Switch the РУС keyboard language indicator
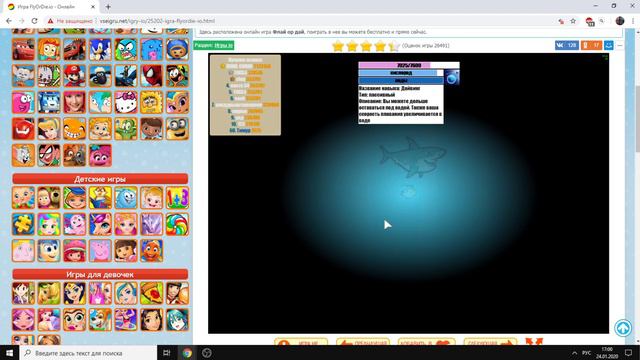Viewport: 640px width, 360px height. tap(587, 353)
